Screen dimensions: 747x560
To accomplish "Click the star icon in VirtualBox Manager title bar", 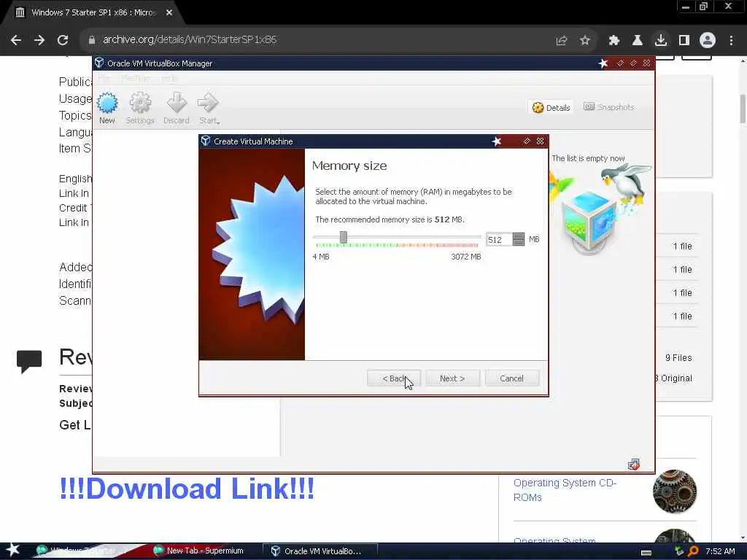I will 603,63.
